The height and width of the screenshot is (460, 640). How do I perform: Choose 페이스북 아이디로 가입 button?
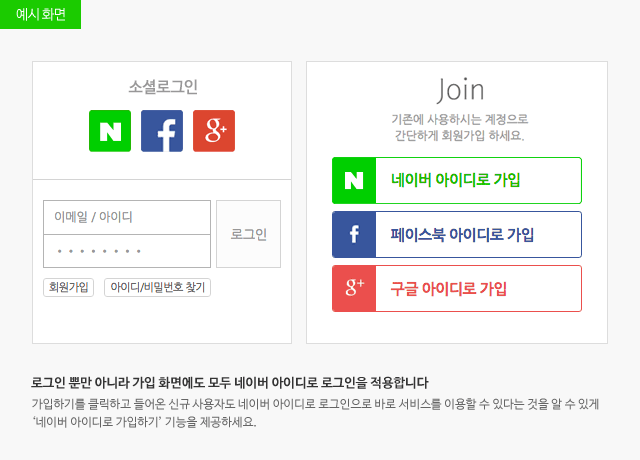click(457, 234)
